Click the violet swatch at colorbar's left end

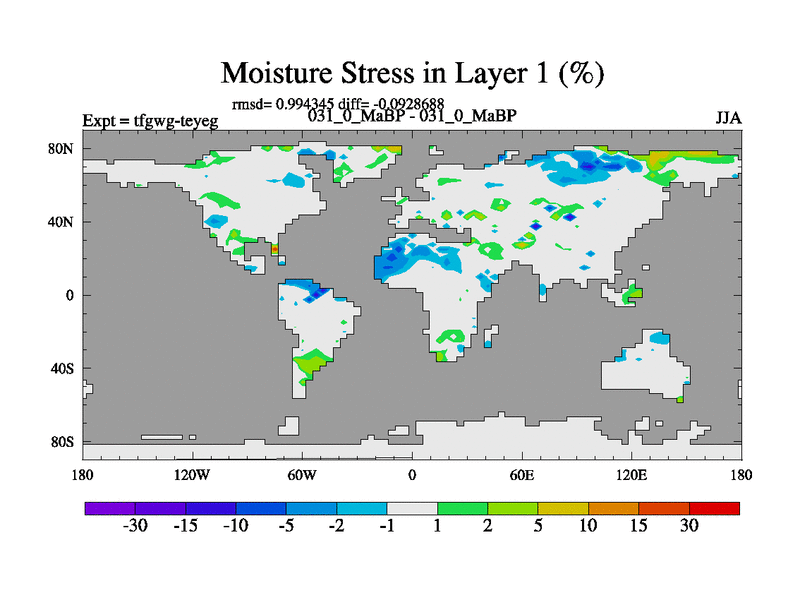click(110, 508)
